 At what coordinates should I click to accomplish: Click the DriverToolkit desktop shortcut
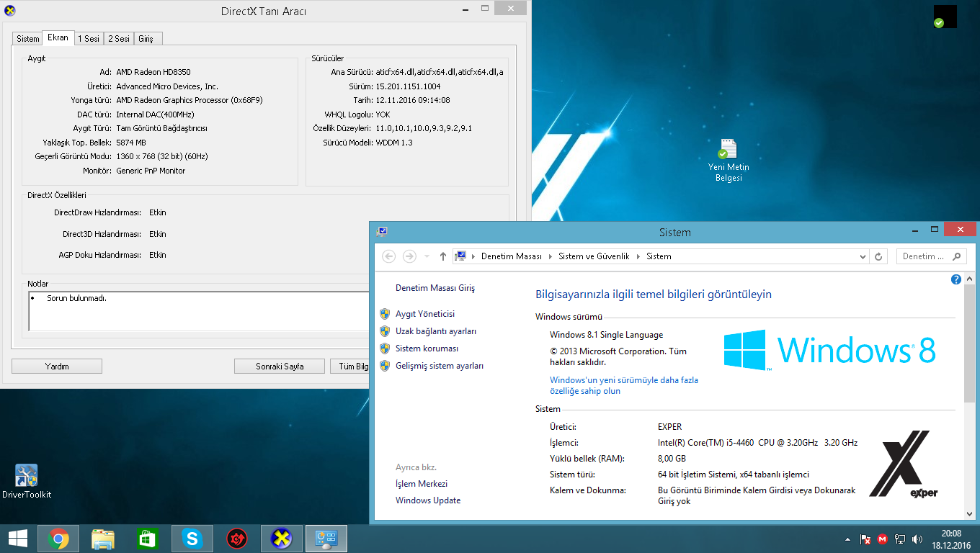pyautogui.click(x=27, y=480)
